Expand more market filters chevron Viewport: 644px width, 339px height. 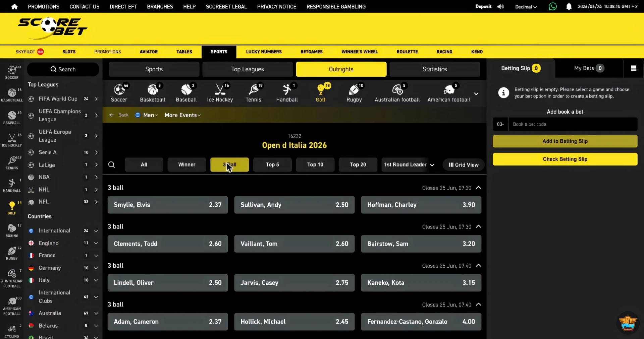coord(432,165)
